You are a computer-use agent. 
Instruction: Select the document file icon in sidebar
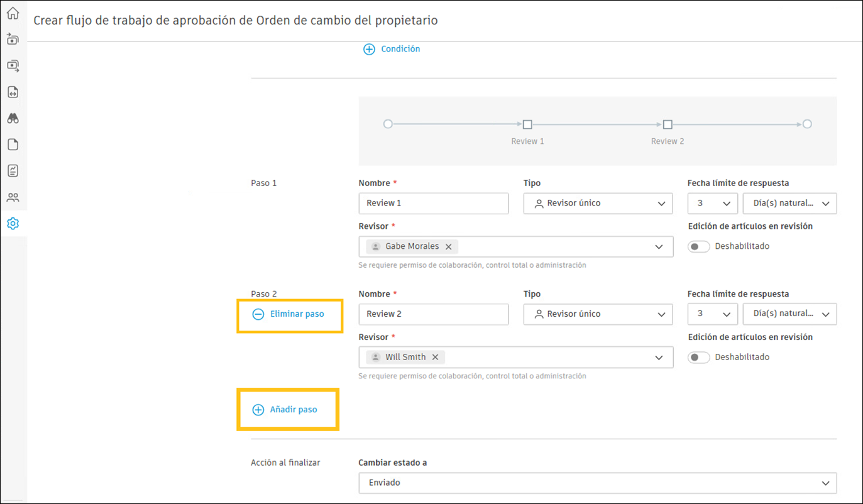click(x=13, y=144)
